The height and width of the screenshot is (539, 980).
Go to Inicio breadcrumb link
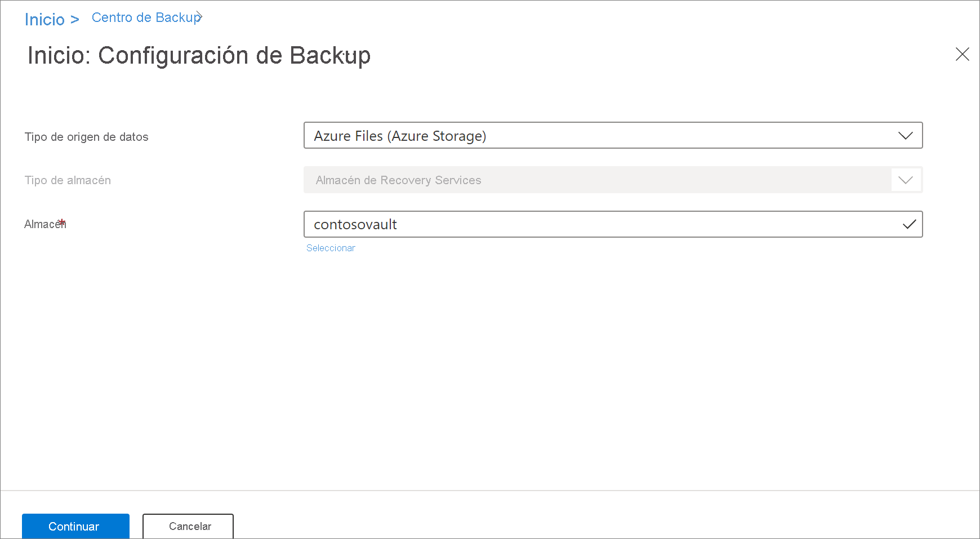44,20
